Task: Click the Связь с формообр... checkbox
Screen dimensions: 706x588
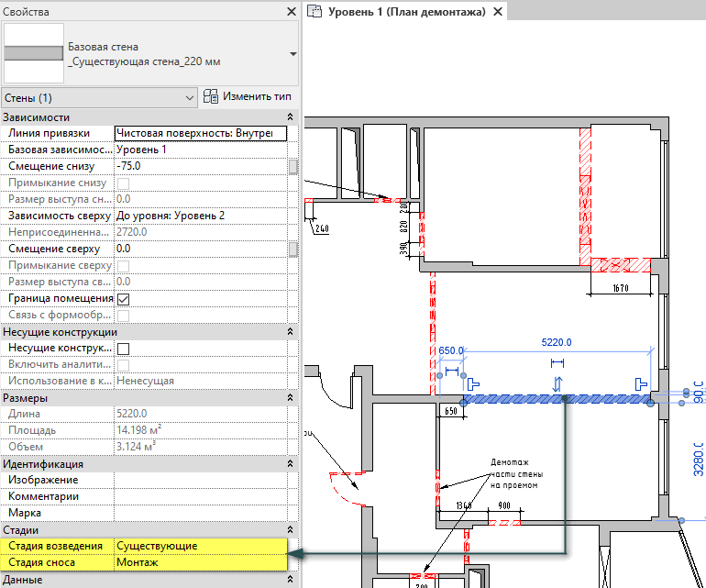Action: coord(123,316)
